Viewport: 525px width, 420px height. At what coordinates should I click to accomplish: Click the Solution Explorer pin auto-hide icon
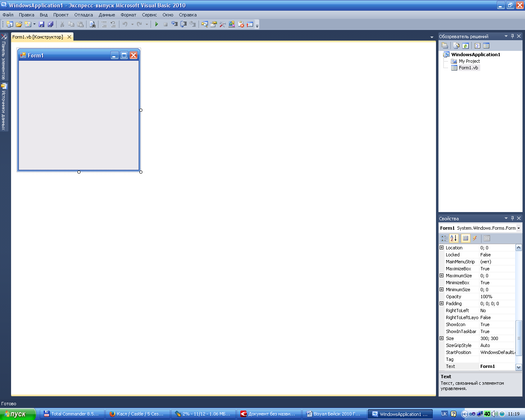pos(512,36)
